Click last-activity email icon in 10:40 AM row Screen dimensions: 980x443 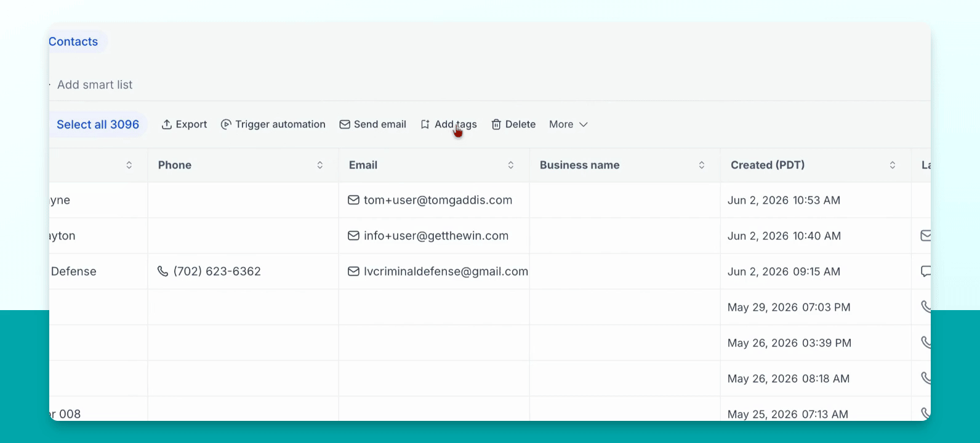click(x=925, y=236)
